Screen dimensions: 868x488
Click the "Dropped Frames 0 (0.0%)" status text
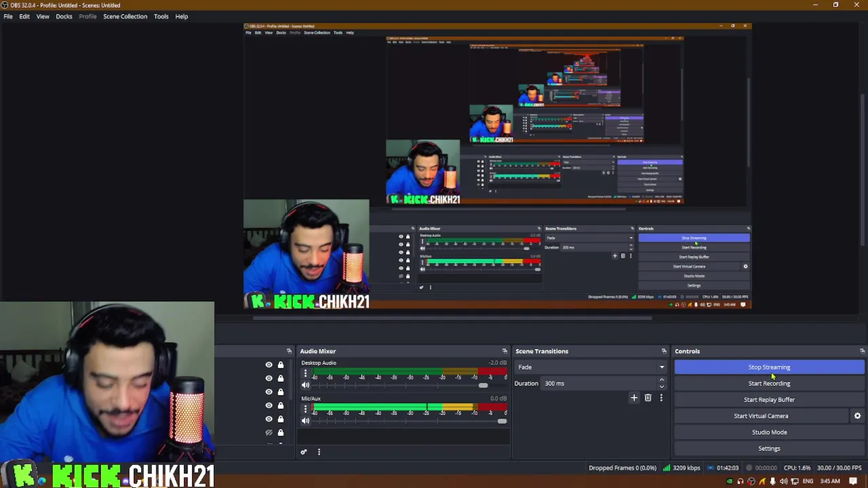pos(623,468)
